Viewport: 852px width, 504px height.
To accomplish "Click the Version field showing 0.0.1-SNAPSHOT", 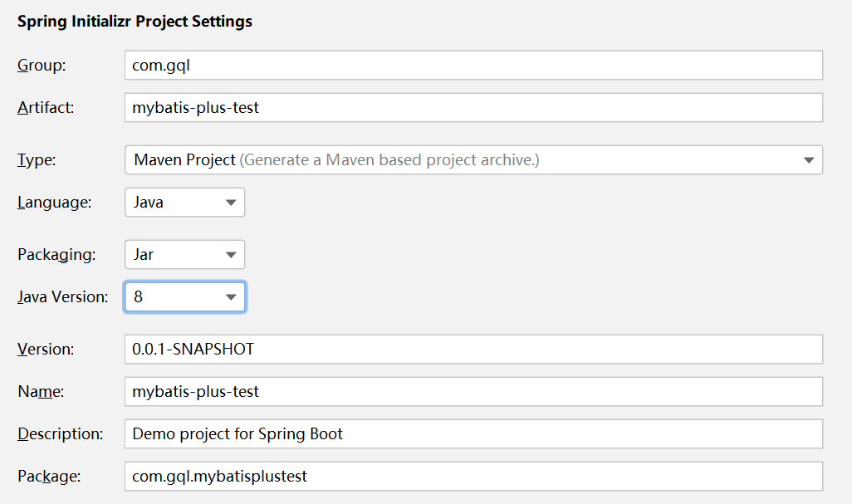I will 473,349.
